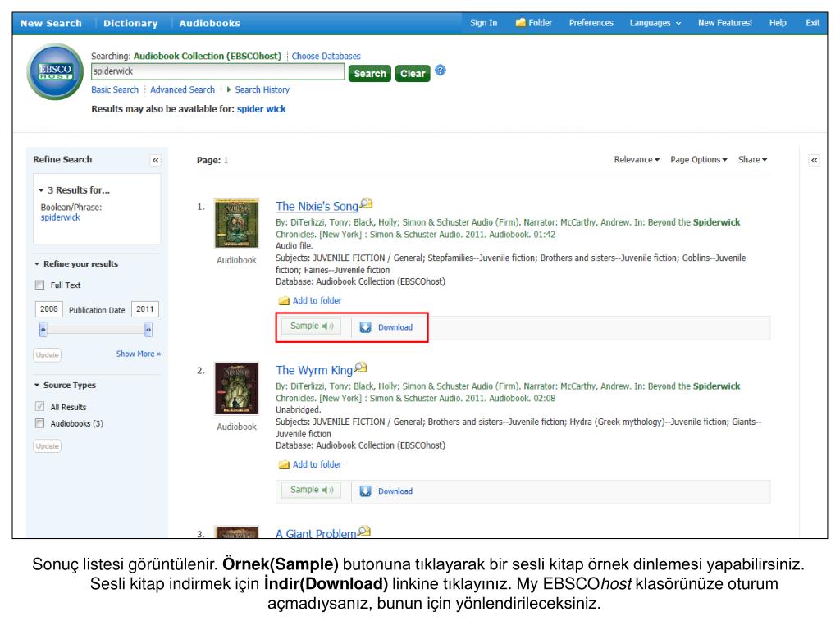Viewport: 840px width, 630px height.
Task: Open New Features! link
Action: pyautogui.click(x=725, y=23)
